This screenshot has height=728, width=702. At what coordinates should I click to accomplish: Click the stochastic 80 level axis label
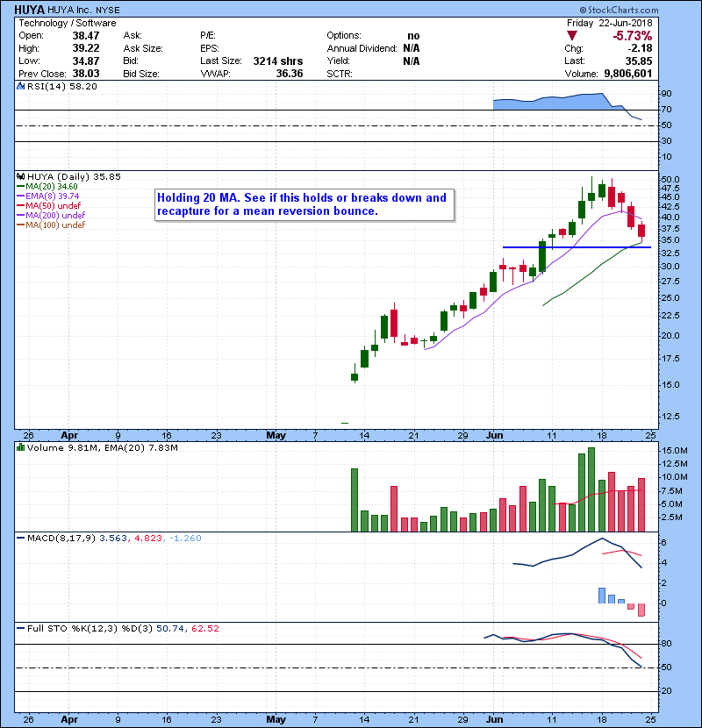point(666,644)
